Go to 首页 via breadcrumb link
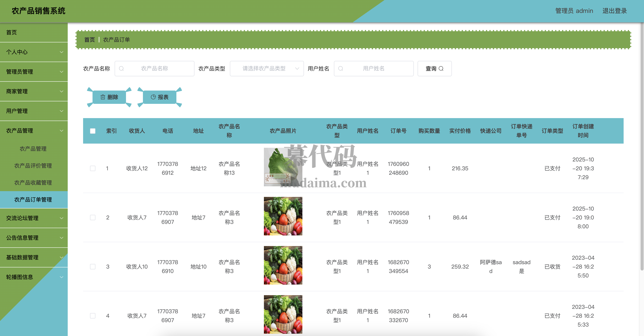This screenshot has width=644, height=336. pos(89,40)
